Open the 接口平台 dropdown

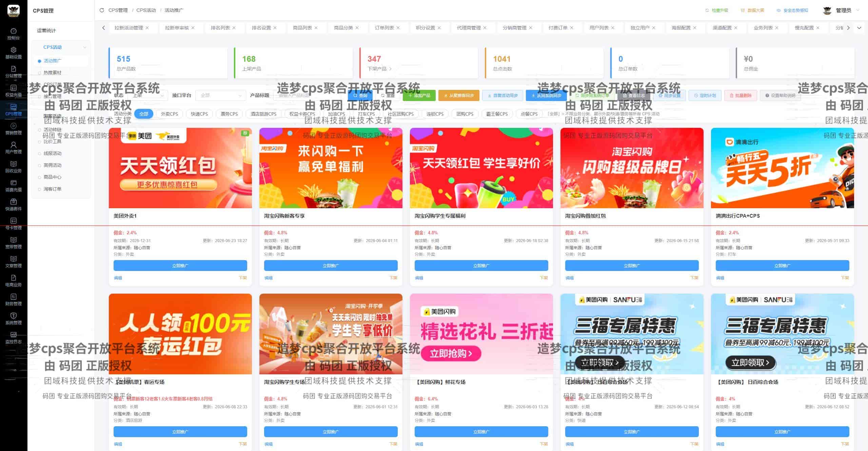coord(221,95)
